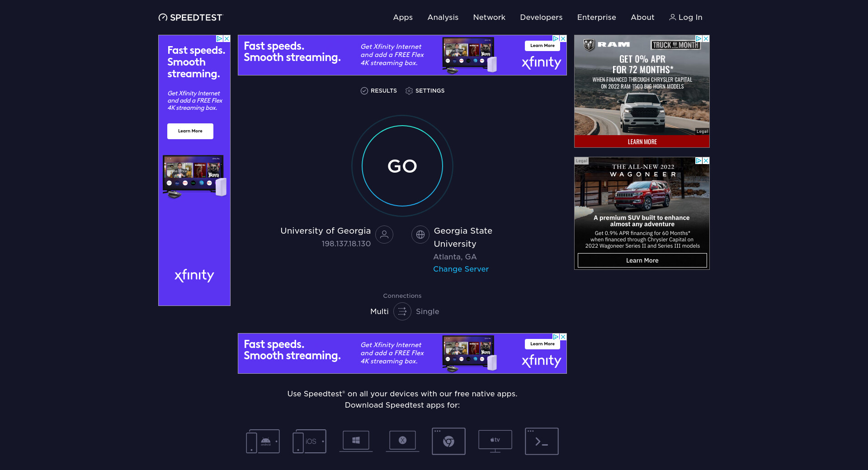The image size is (868, 470).
Task: Select Multi connection mode
Action: [x=379, y=311]
